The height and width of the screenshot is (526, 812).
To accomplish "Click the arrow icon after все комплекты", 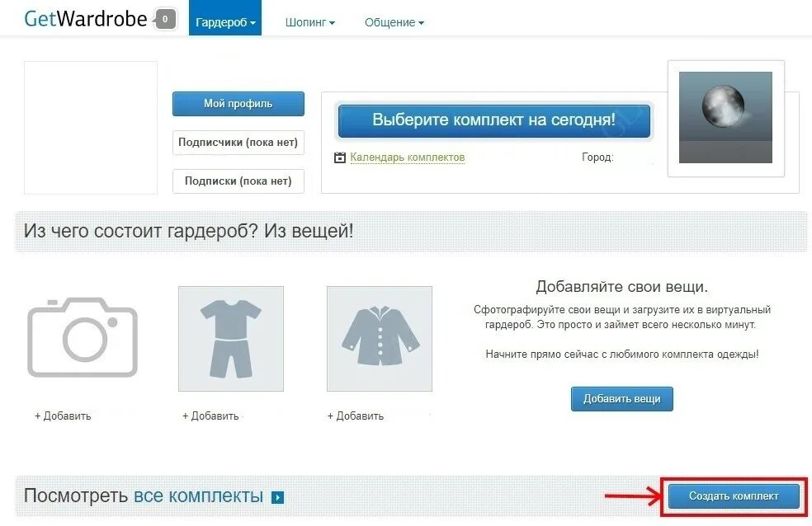I will click(278, 497).
